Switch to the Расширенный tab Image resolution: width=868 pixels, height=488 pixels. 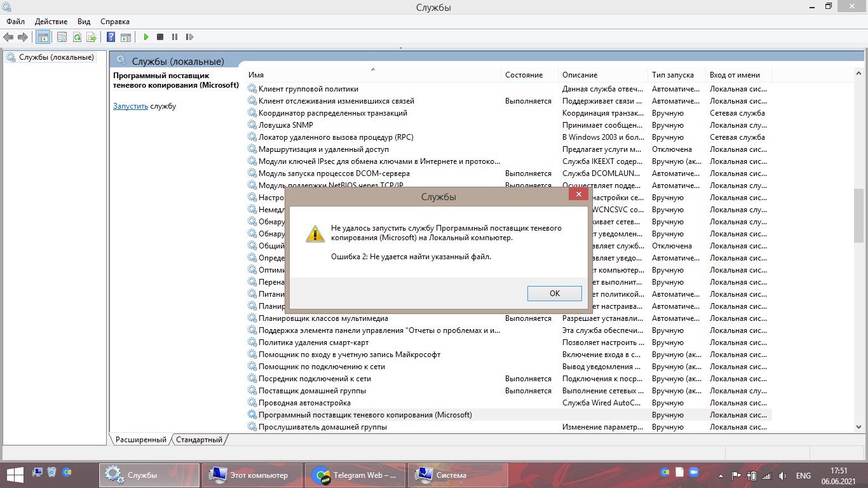coord(140,439)
